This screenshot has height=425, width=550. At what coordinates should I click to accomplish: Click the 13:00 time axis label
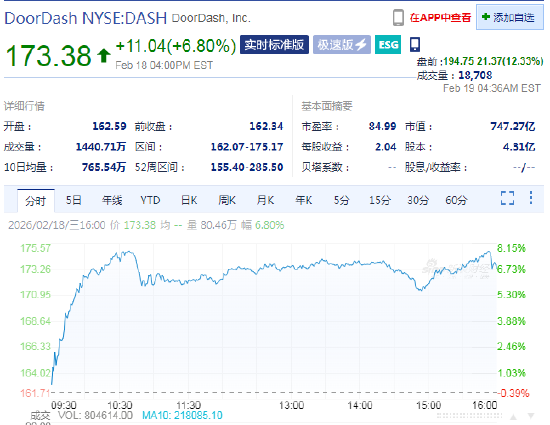pos(291,405)
